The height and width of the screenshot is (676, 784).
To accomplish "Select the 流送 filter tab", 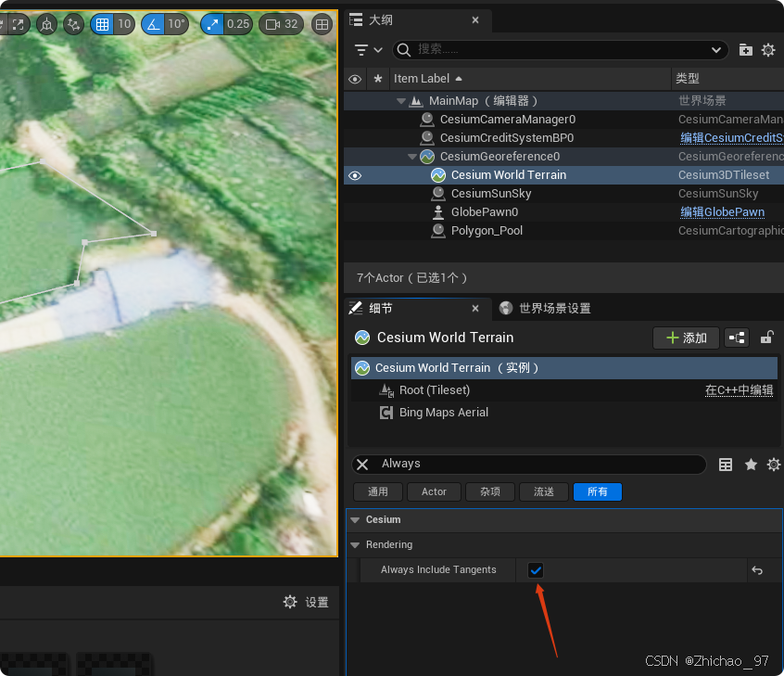I will point(543,492).
